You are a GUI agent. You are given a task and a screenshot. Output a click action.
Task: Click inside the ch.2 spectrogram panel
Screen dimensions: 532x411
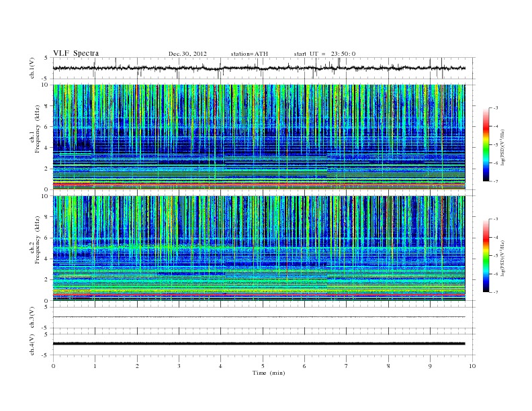click(259, 248)
